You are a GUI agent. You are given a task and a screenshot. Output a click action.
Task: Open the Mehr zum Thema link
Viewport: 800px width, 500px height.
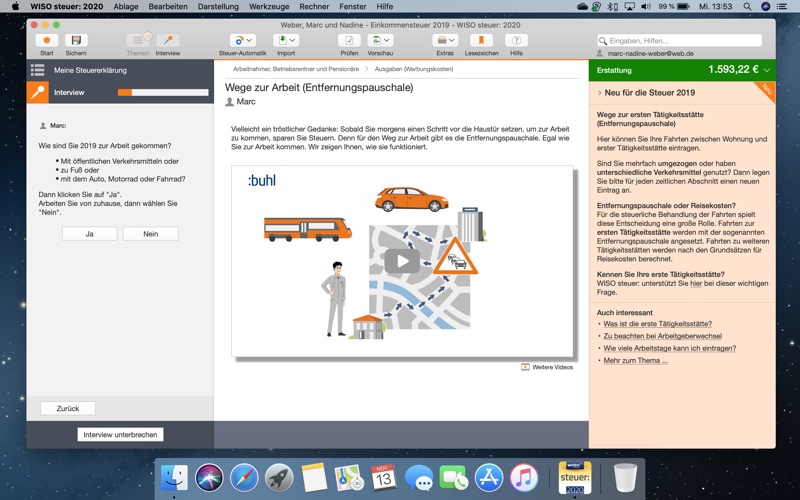(635, 361)
